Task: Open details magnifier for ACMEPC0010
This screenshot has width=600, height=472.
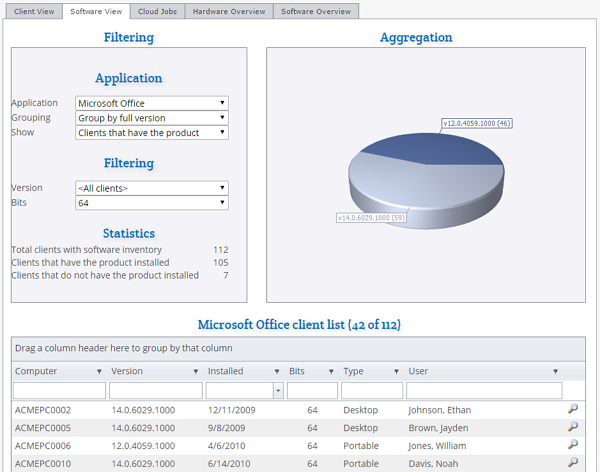Action: [x=572, y=462]
